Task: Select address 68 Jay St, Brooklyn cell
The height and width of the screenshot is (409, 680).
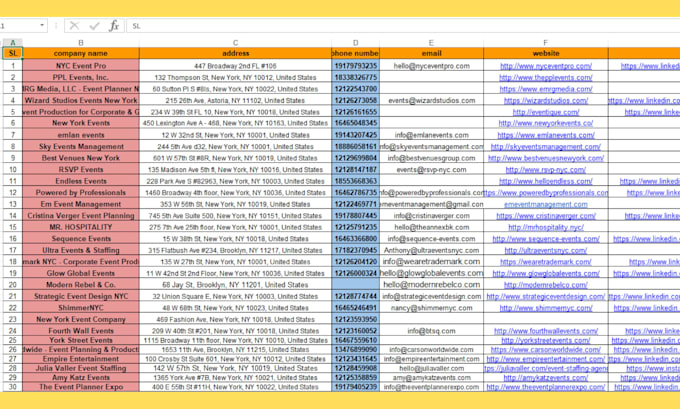Action: click(x=235, y=285)
